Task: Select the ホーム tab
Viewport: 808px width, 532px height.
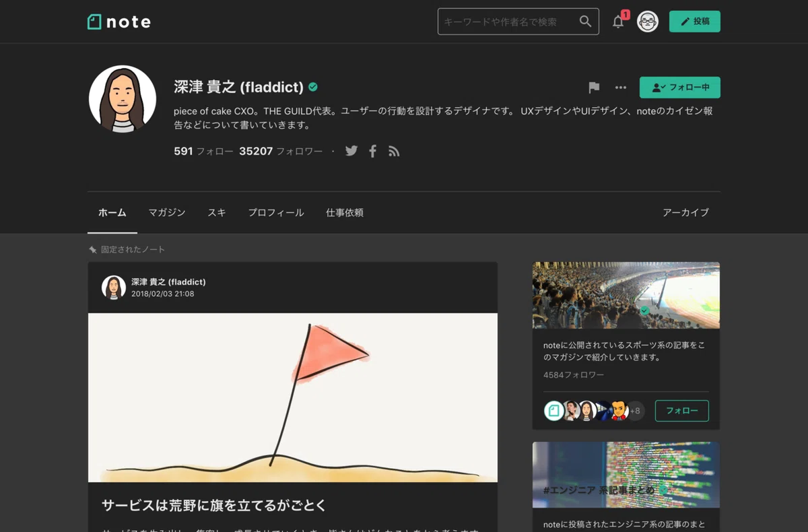Action: click(112, 213)
